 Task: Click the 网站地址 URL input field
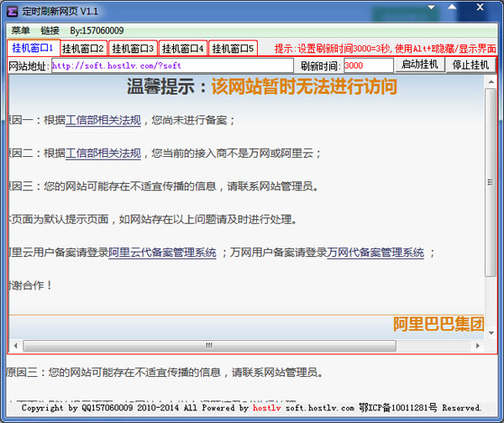pos(172,65)
